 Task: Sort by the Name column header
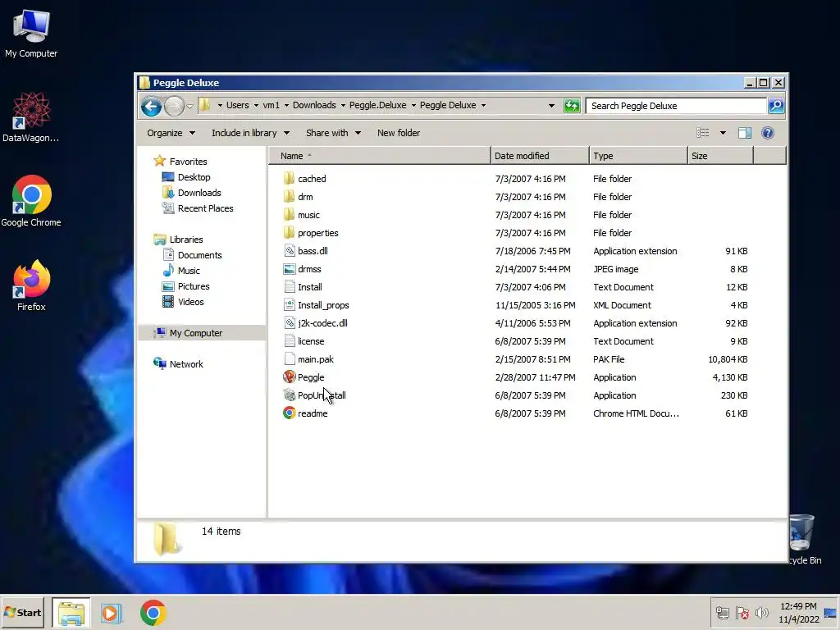[379, 156]
